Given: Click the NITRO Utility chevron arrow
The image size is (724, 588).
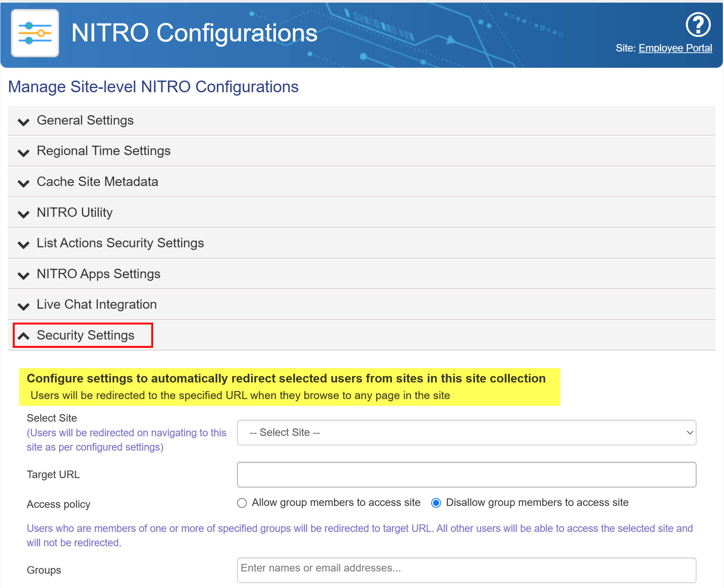Looking at the screenshot, I should [24, 214].
